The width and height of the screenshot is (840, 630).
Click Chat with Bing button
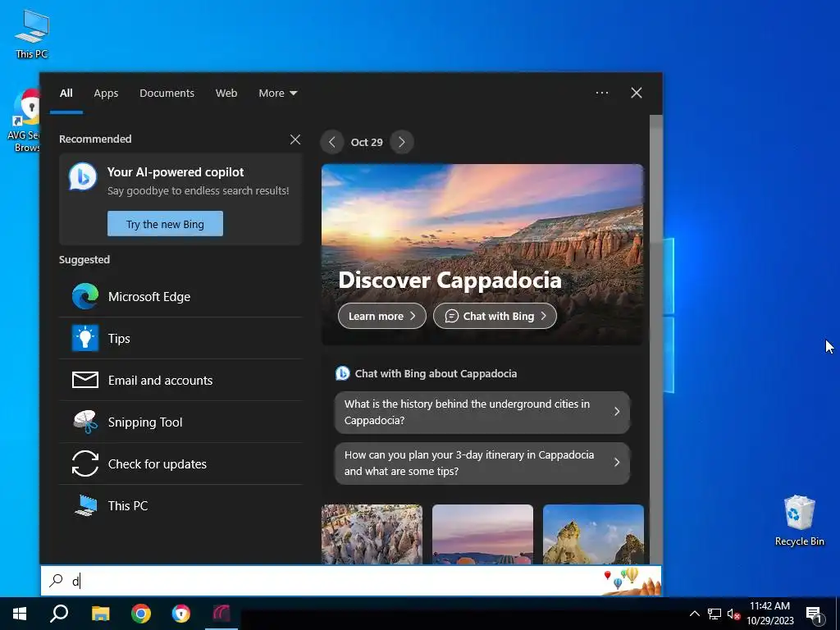click(495, 316)
